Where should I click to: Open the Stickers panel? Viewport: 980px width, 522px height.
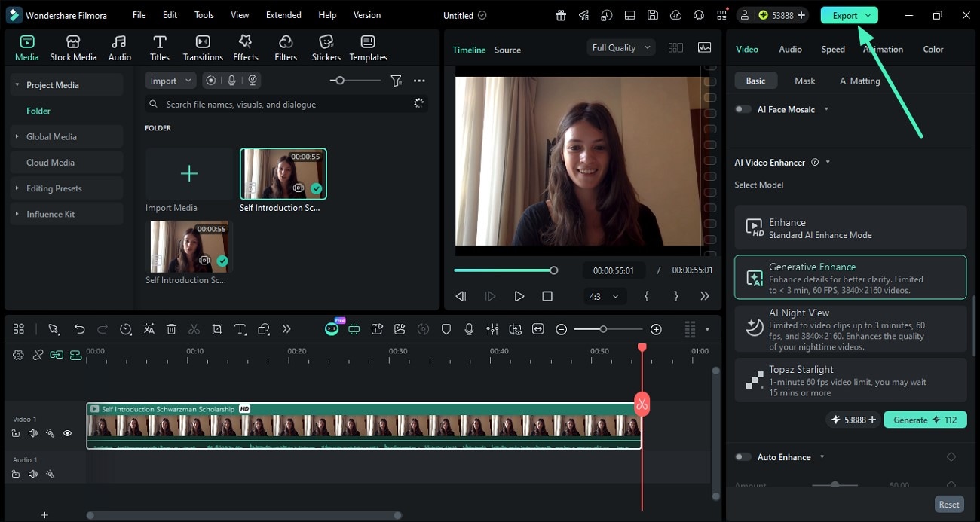[x=326, y=48]
